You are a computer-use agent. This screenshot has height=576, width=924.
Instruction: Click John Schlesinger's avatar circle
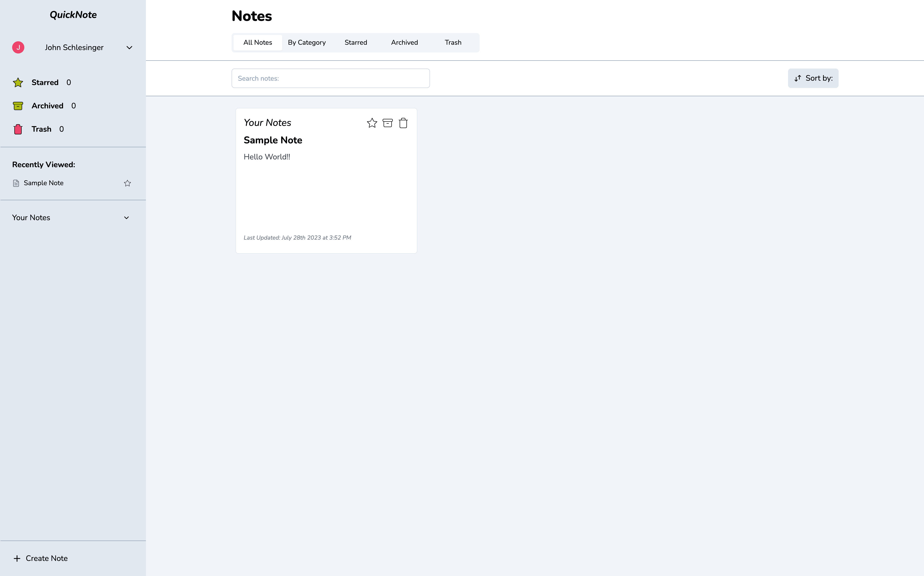coord(18,47)
